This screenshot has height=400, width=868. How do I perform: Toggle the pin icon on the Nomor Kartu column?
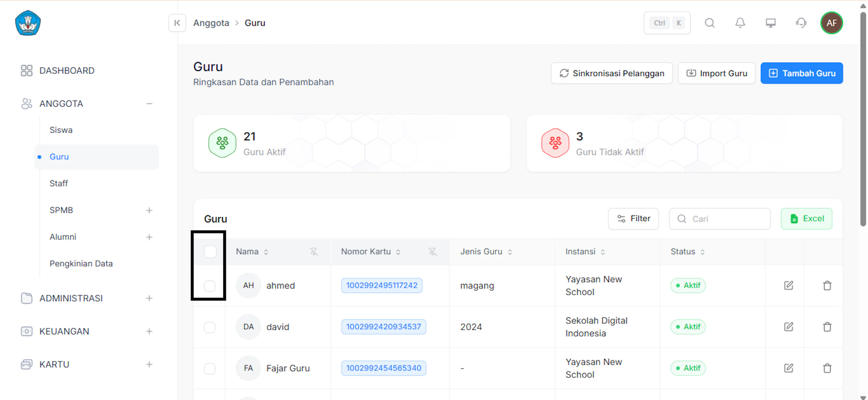(x=432, y=252)
